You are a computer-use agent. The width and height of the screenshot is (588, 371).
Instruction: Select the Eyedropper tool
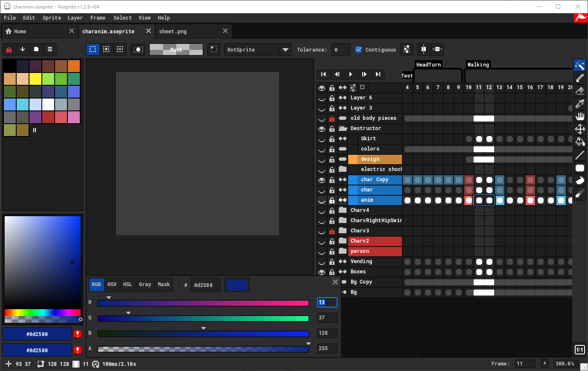(580, 104)
